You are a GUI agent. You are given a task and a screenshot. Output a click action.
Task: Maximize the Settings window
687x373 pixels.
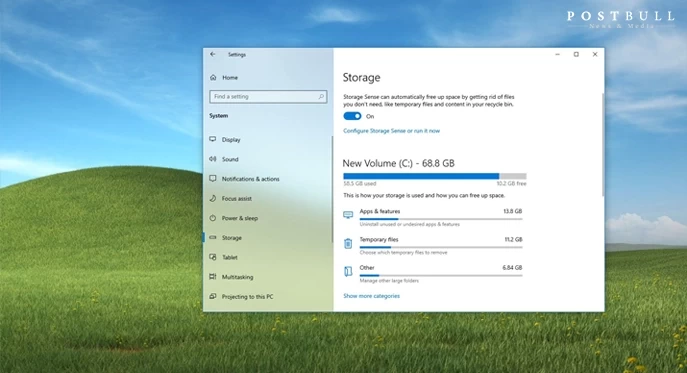coord(576,54)
